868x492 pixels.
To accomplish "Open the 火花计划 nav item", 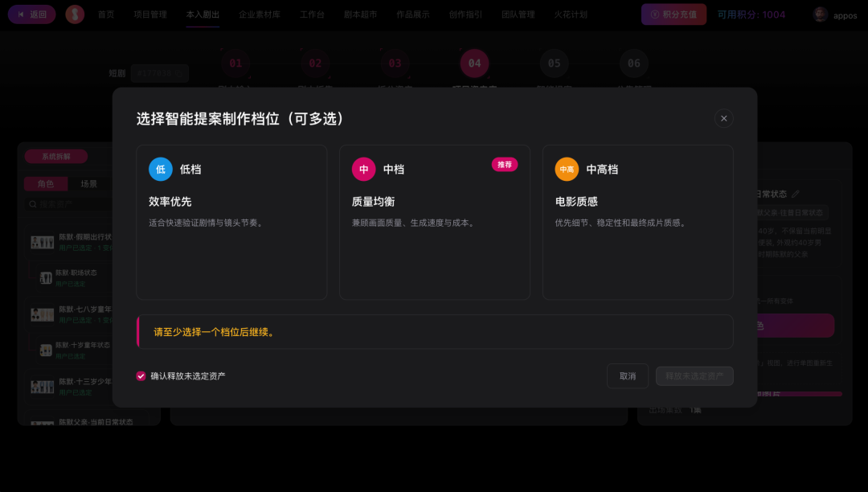I will point(571,14).
